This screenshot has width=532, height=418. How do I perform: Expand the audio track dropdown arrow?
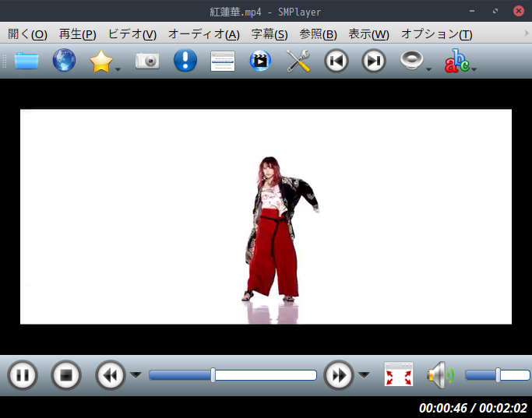coord(428,69)
